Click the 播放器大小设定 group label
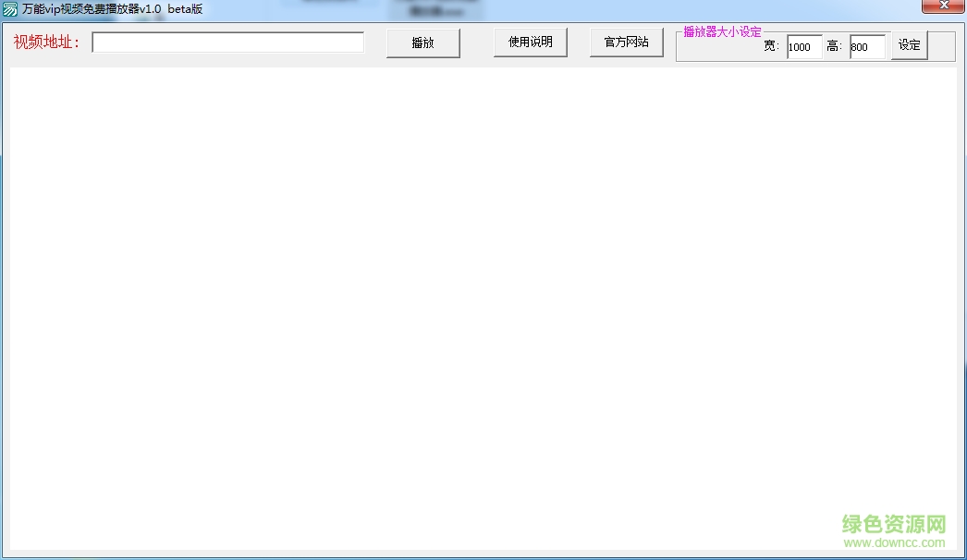This screenshot has width=967, height=560. coord(721,30)
